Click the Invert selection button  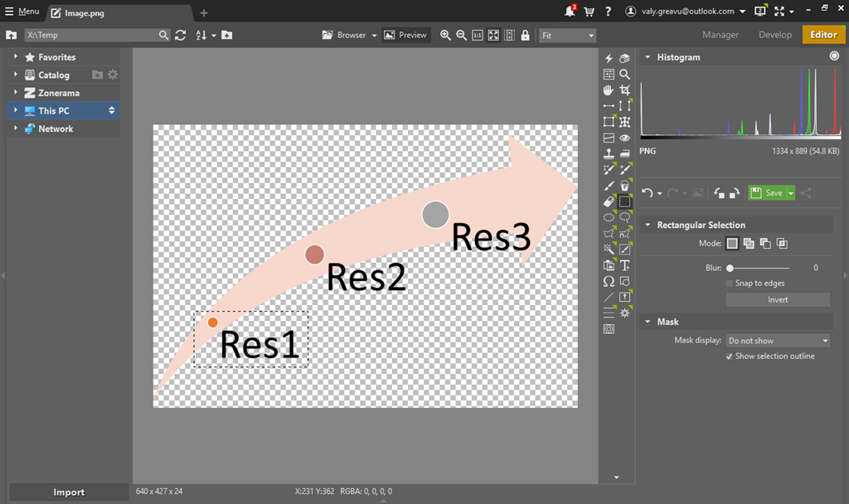[777, 300]
